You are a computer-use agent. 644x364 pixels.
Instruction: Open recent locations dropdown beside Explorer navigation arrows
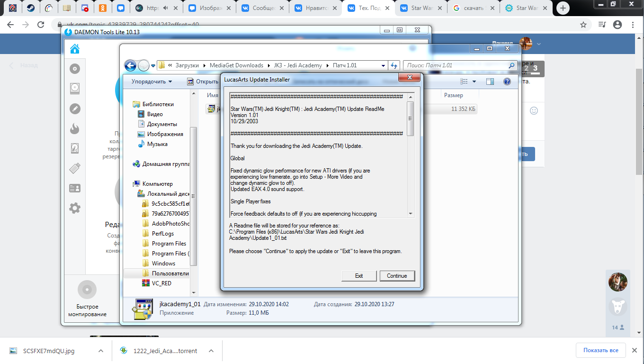(153, 66)
